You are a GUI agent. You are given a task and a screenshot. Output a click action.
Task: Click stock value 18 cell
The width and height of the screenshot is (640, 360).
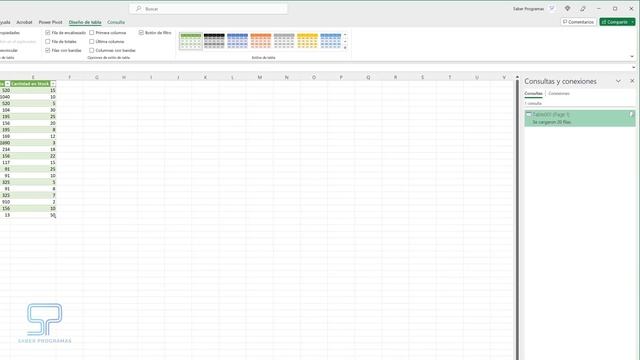(33, 149)
